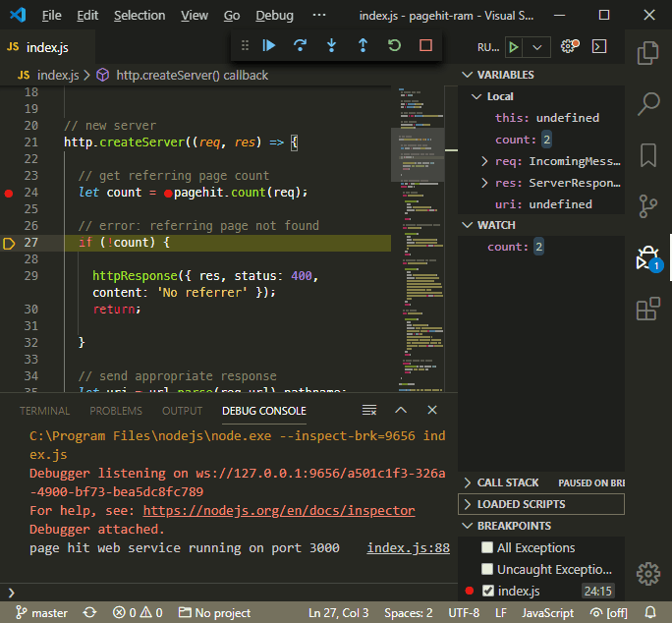Click the Step Into debug icon
Screen dimensions: 672x623
[x=331, y=45]
